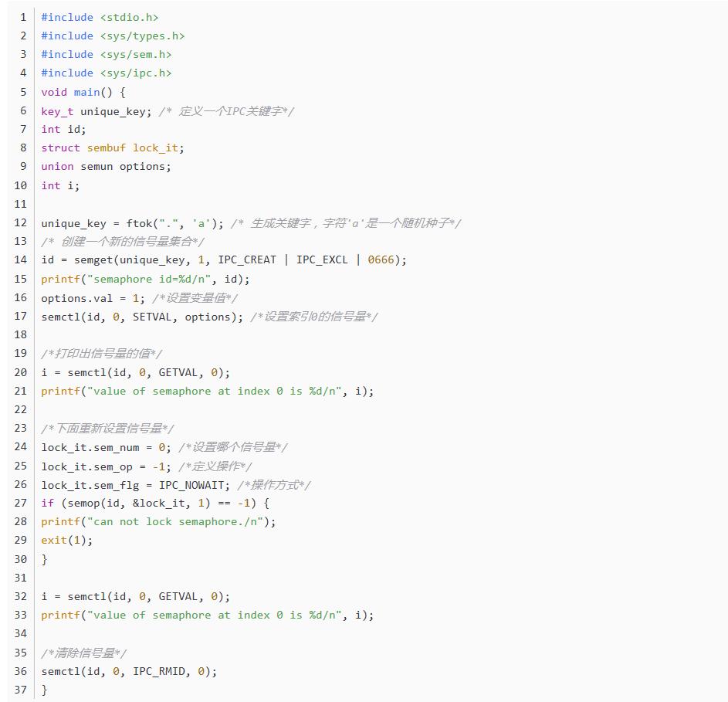Click the union keyword on line 9
The image size is (728, 702).
[57, 167]
